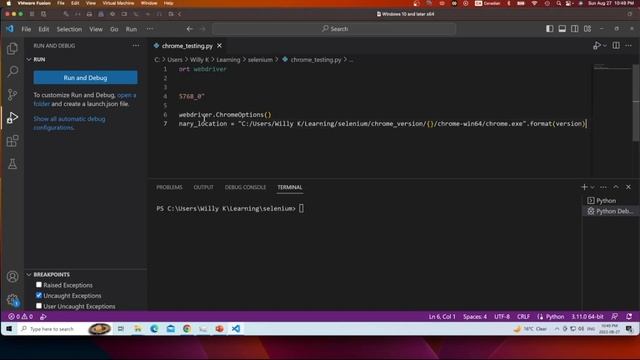Open the Testing flask view
This screenshot has height=360, width=640.
click(12, 164)
